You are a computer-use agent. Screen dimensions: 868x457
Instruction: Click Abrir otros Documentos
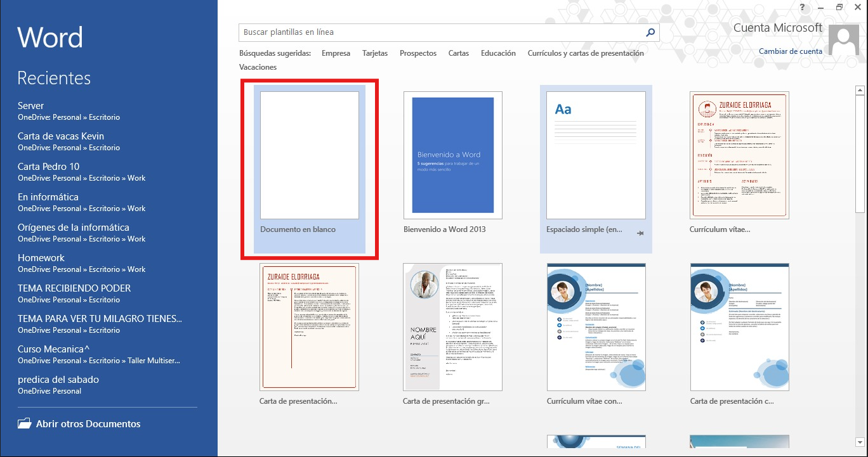[x=88, y=424]
